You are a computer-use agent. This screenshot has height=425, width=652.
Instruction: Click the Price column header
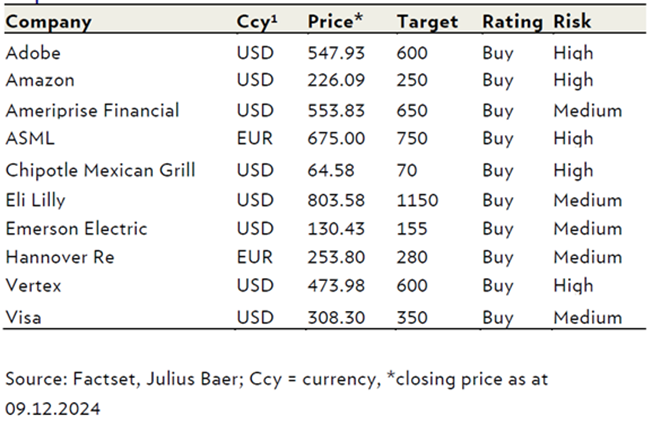(x=335, y=21)
